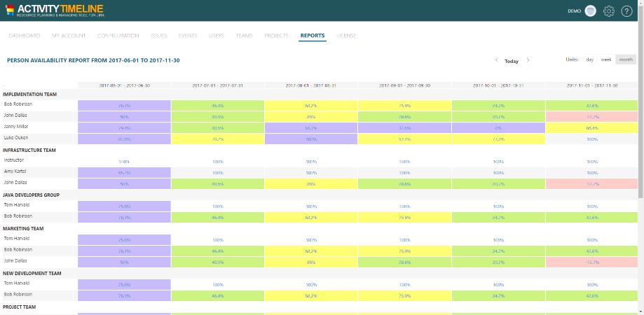Click the Demo user avatar
This screenshot has width=644, height=315.
coord(591,11)
